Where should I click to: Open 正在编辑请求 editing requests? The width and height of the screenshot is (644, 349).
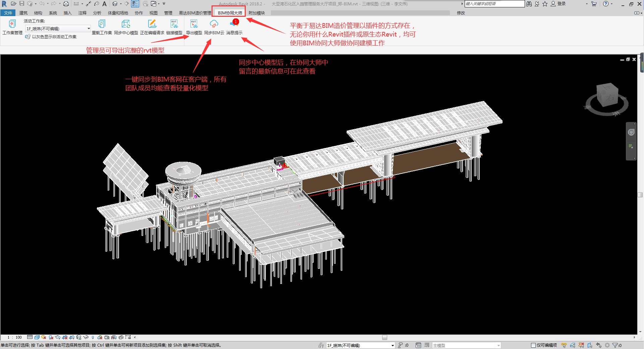click(x=152, y=27)
